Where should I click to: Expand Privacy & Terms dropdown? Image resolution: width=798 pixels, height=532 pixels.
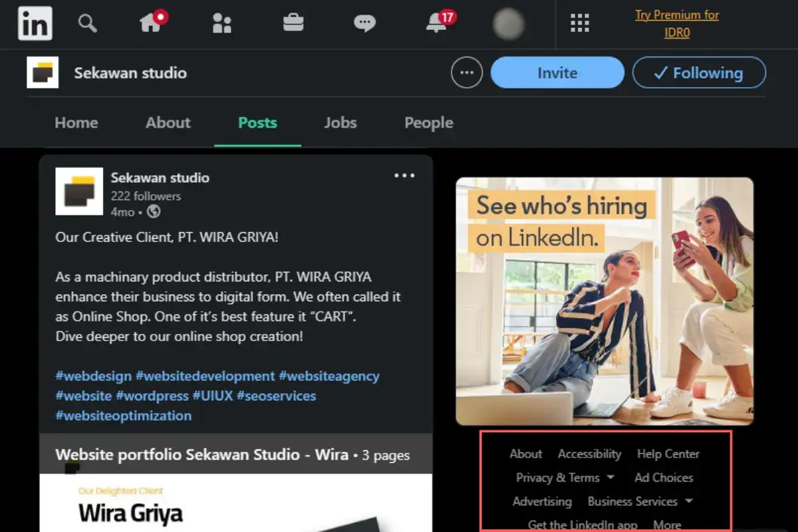565,477
